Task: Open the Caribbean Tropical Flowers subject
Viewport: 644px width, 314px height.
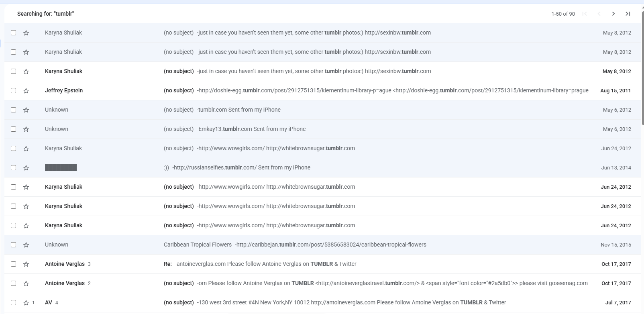Action: tap(198, 245)
